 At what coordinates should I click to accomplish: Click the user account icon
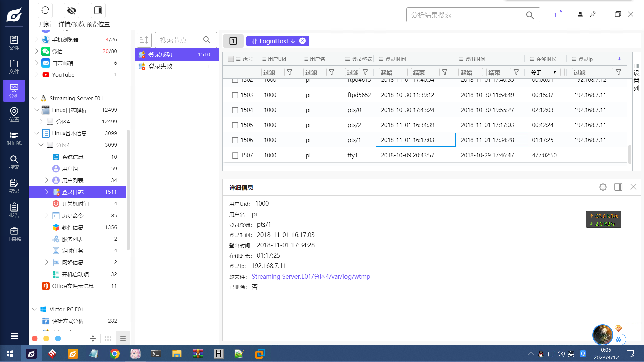(580, 14)
